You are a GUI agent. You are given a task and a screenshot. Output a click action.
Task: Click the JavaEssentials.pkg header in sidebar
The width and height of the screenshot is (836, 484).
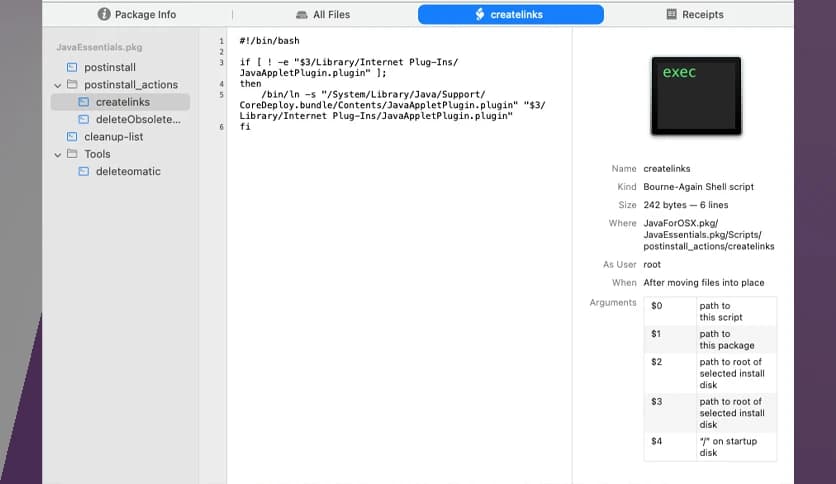(99, 47)
